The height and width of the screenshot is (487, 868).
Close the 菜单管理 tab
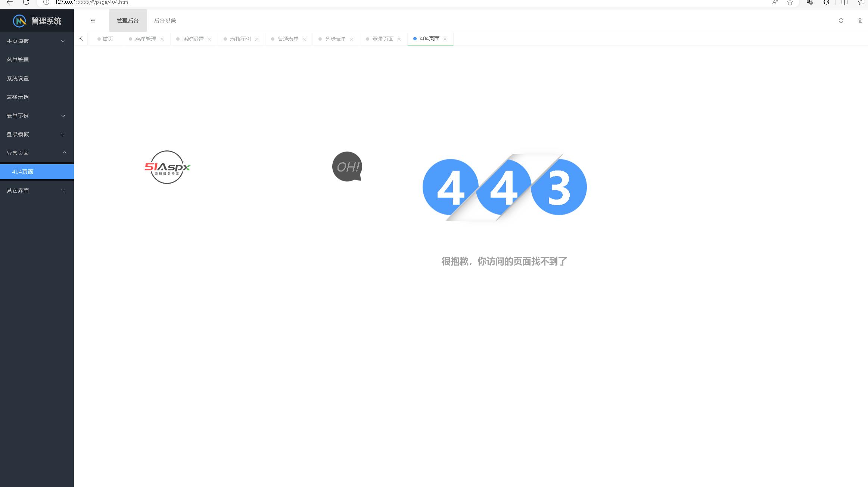pos(162,39)
